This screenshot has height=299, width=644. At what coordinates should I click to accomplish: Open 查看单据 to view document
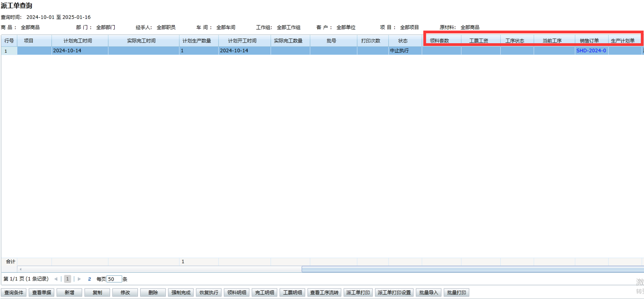click(41, 293)
